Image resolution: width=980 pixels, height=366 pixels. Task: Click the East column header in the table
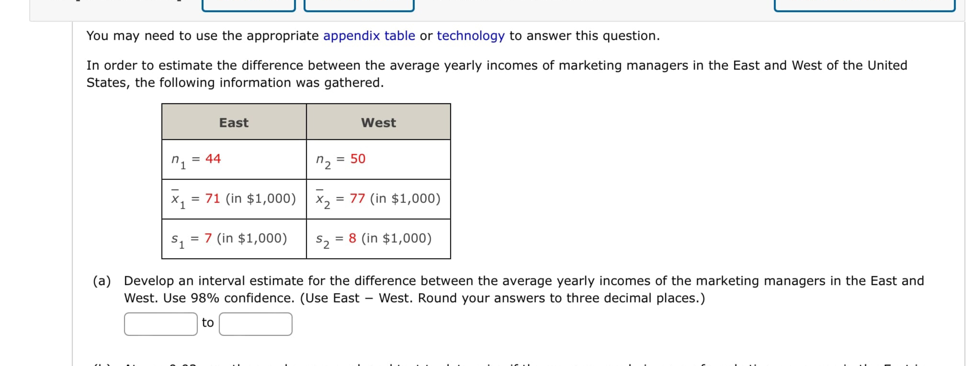[233, 123]
